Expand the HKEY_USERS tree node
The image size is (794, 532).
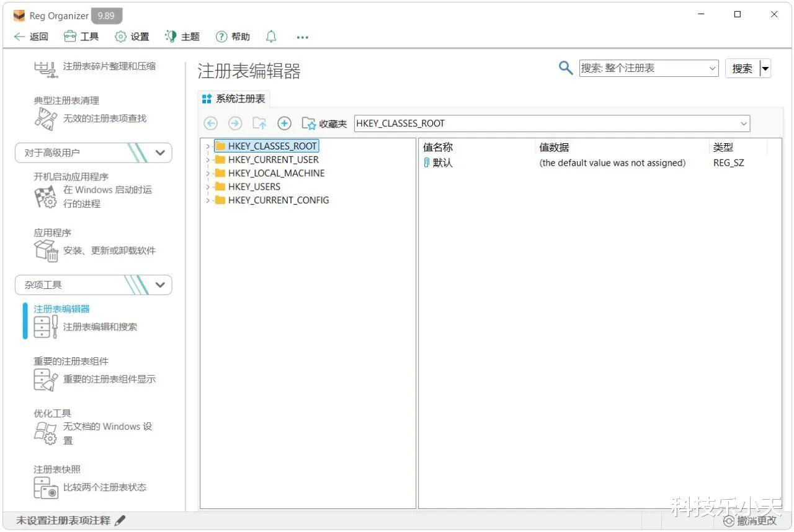(207, 187)
